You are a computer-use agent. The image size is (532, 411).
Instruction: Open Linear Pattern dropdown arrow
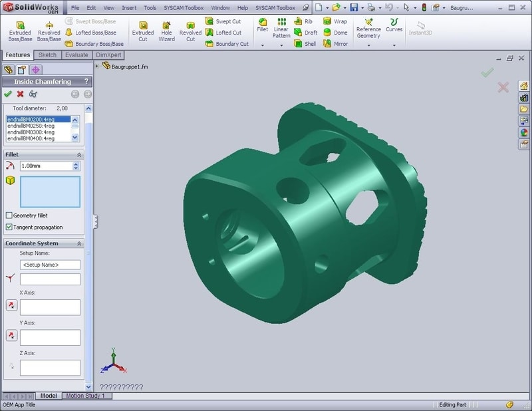281,45
